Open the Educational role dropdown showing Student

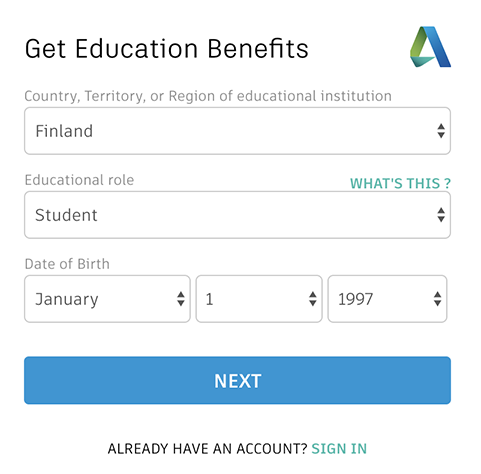click(237, 215)
